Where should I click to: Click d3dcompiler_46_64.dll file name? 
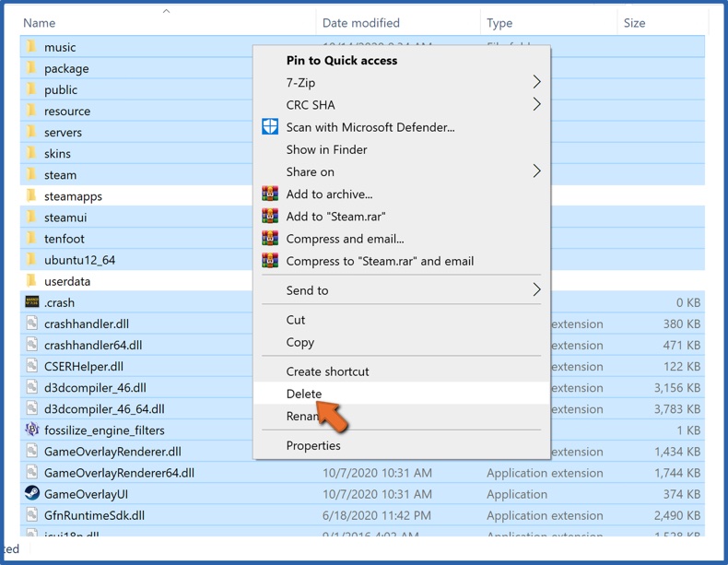click(x=104, y=409)
